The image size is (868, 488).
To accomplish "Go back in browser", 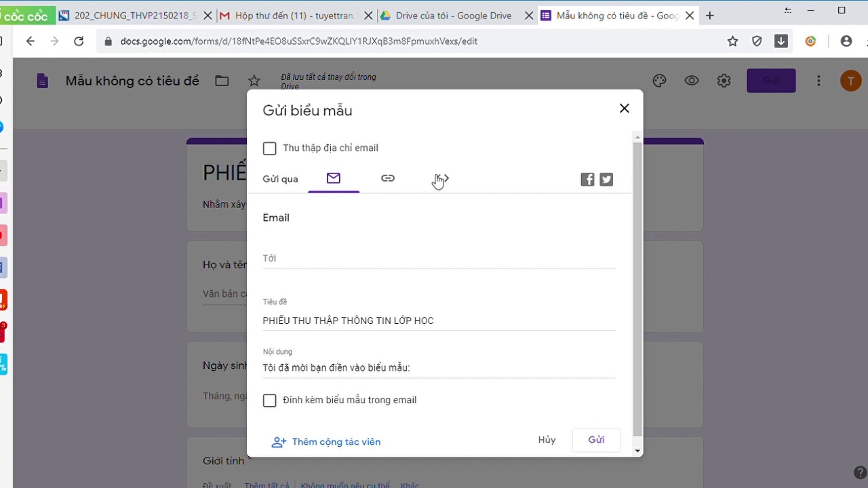I will pos(30,41).
